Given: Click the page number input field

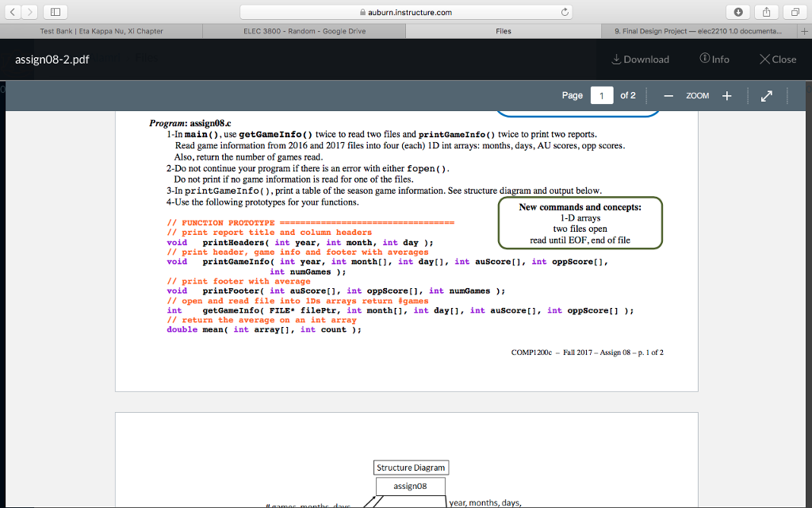Looking at the screenshot, I should pyautogui.click(x=601, y=96).
